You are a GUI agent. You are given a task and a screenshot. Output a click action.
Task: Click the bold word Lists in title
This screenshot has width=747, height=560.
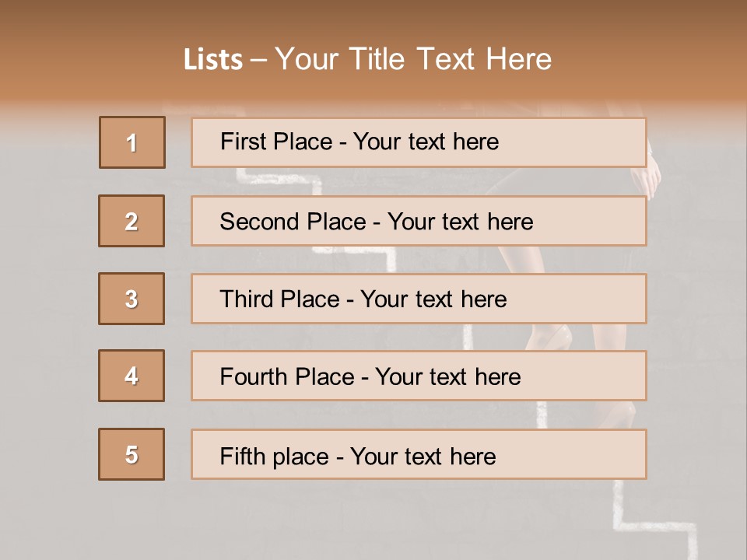[213, 60]
